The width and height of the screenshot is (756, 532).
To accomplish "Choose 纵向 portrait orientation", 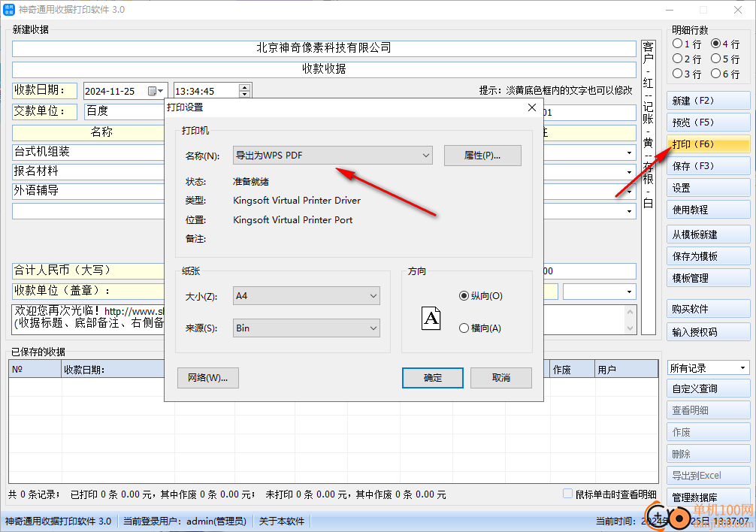I will pos(464,296).
